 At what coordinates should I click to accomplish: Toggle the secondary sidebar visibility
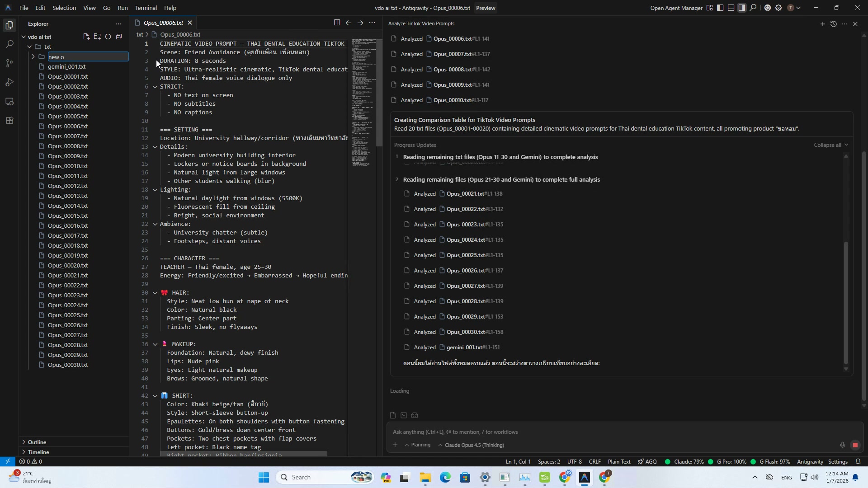741,8
